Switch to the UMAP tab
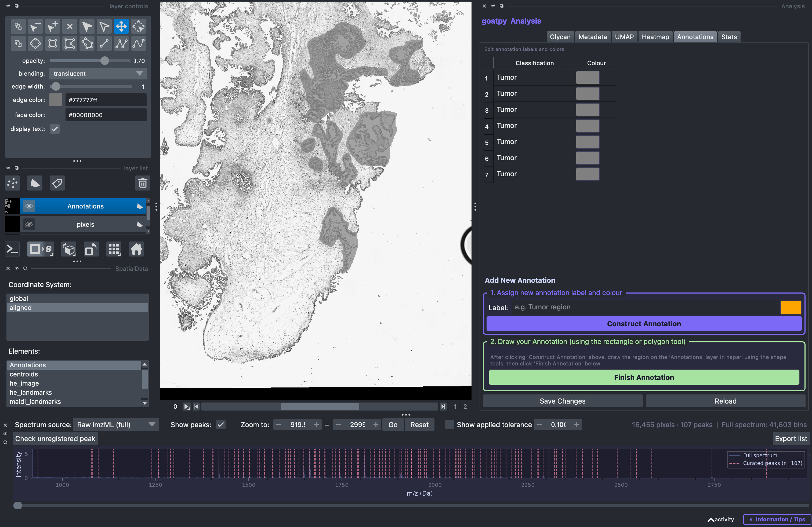Screen dimensions: 812x527 coord(624,37)
